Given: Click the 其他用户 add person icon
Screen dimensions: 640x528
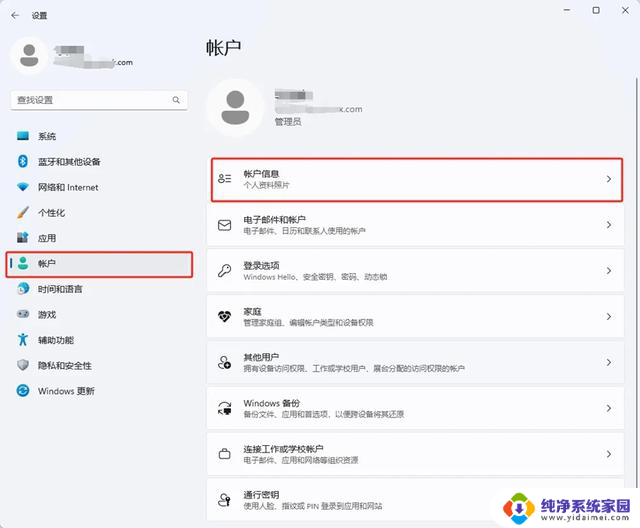Looking at the screenshot, I should (224, 362).
